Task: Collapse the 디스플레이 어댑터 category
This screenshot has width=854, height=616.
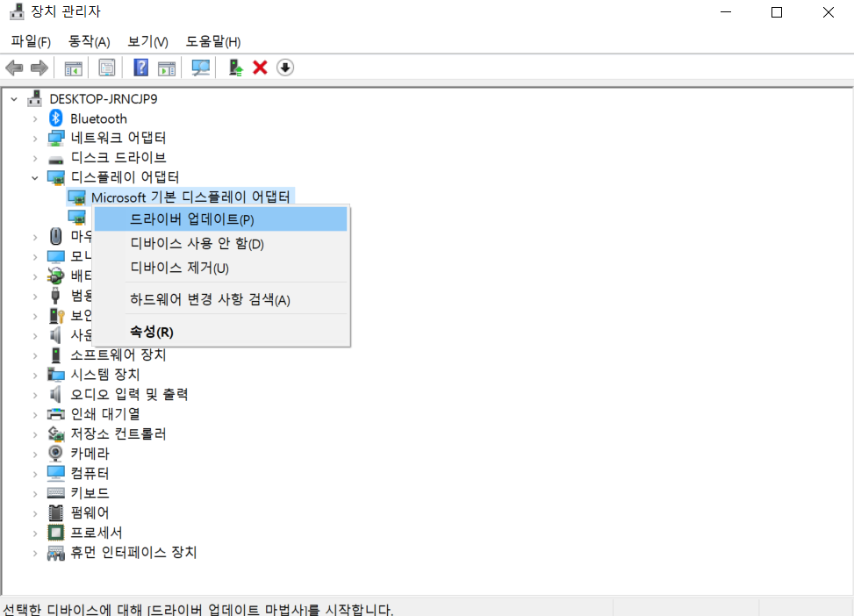Action: point(35,177)
